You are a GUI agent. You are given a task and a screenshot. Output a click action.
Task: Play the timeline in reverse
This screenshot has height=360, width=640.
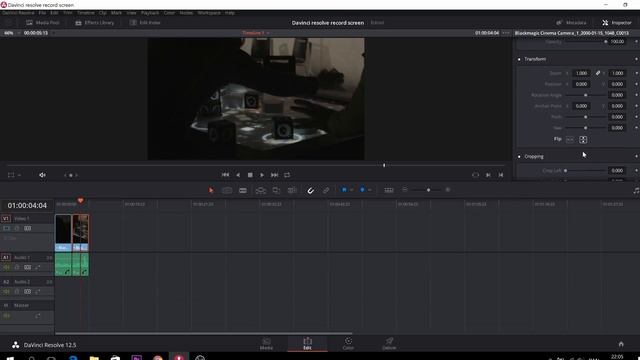[238, 175]
